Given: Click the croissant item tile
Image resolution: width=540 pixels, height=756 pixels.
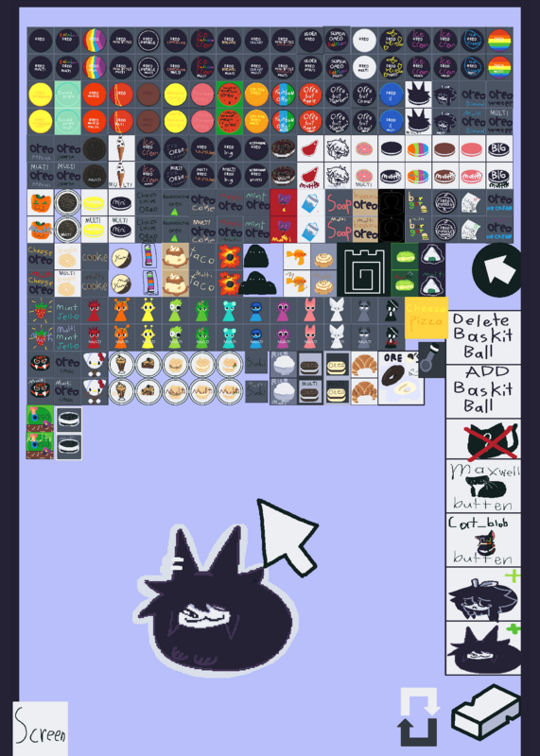Looking at the screenshot, I should pyautogui.click(x=364, y=365).
